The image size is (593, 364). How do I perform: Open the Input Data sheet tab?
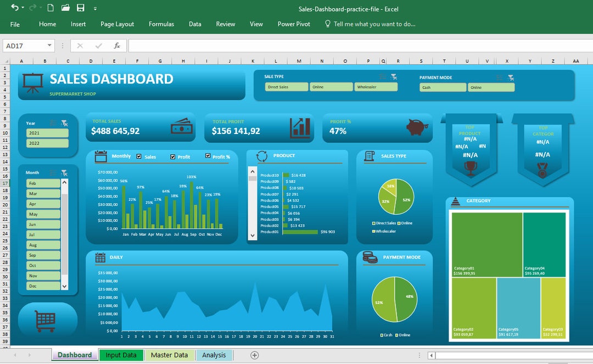(x=121, y=355)
